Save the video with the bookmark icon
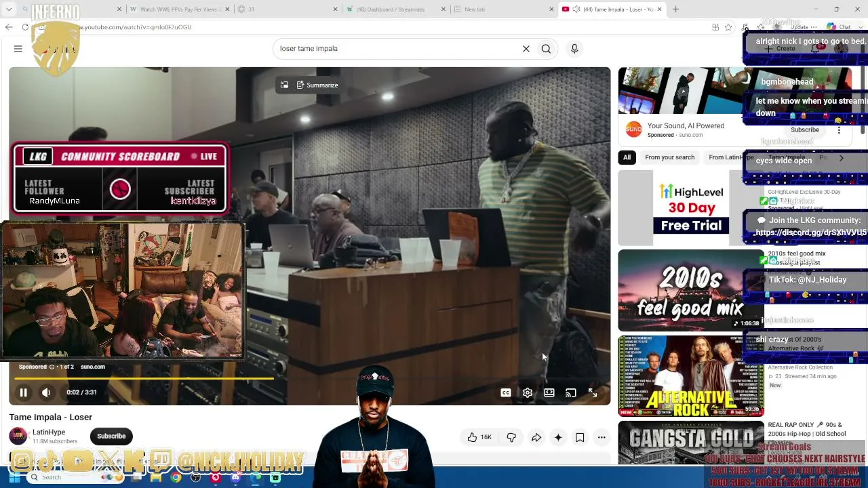The image size is (868, 488). [580, 437]
